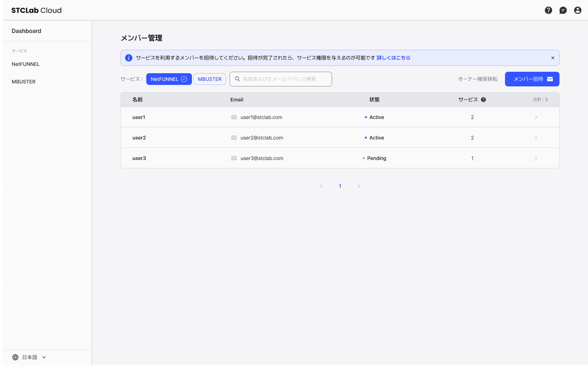Open user1 row details chevron
588x369 pixels.
(x=536, y=117)
